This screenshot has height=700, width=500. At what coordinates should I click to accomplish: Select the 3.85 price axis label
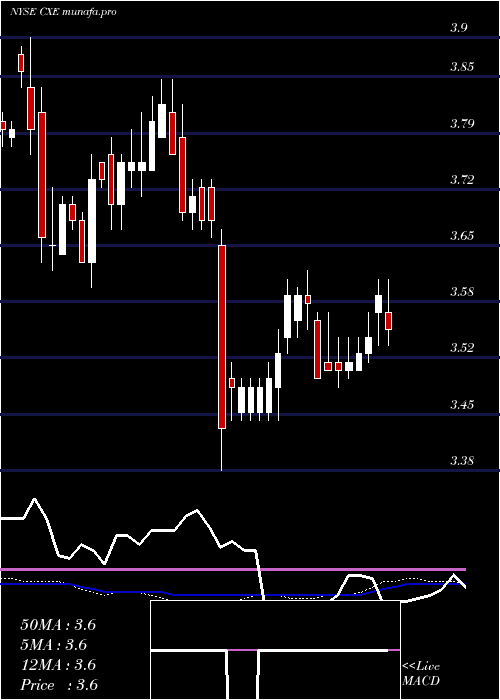[462, 67]
